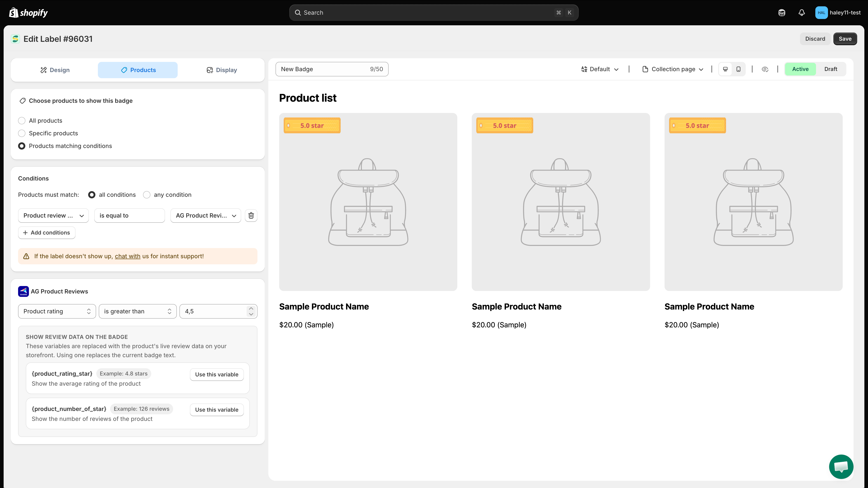Screen dimensions: 868x488
Task: Set badge status to Active
Action: [x=800, y=69]
